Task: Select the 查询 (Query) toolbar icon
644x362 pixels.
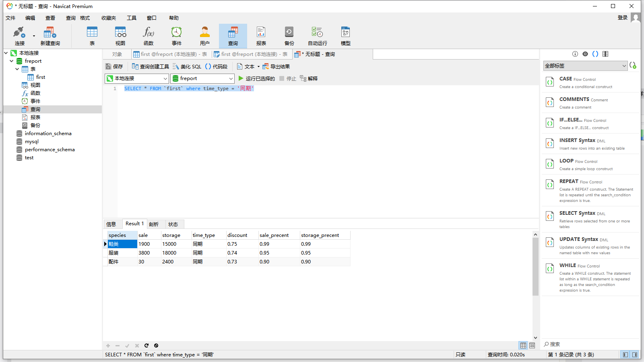Action: [x=233, y=36]
